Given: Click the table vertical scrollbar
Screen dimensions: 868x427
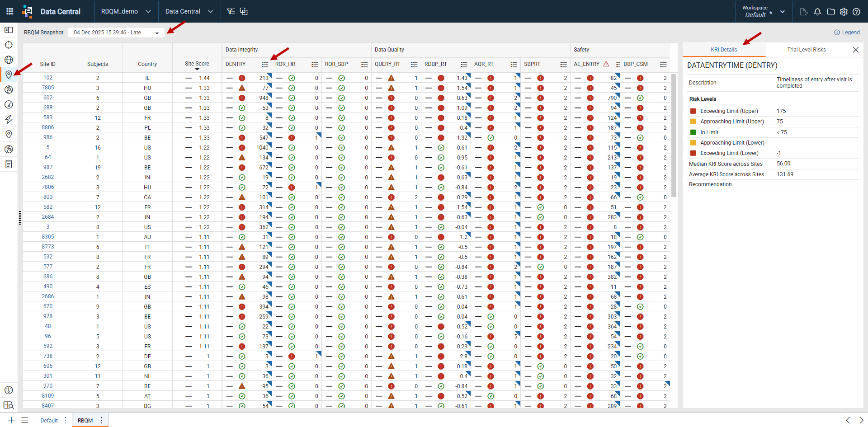Looking at the screenshot, I should tap(674, 136).
